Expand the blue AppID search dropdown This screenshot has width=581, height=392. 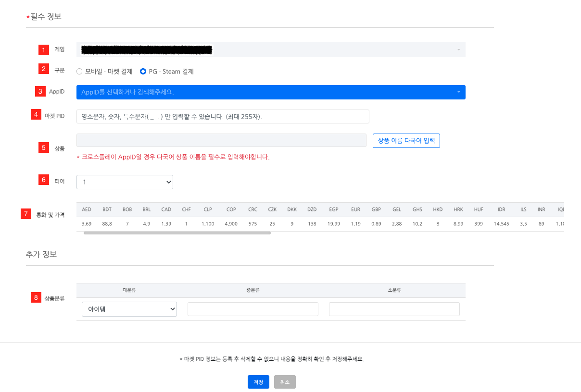pyautogui.click(x=271, y=92)
